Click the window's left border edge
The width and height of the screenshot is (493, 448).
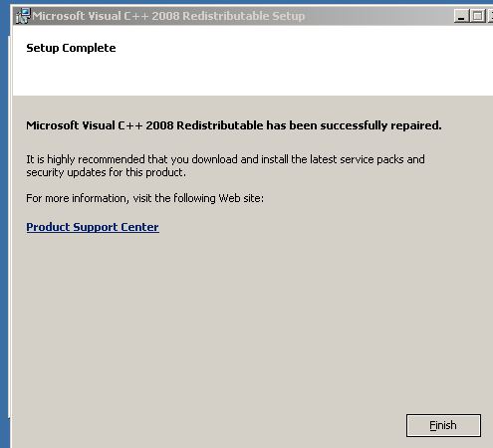coord(11,232)
